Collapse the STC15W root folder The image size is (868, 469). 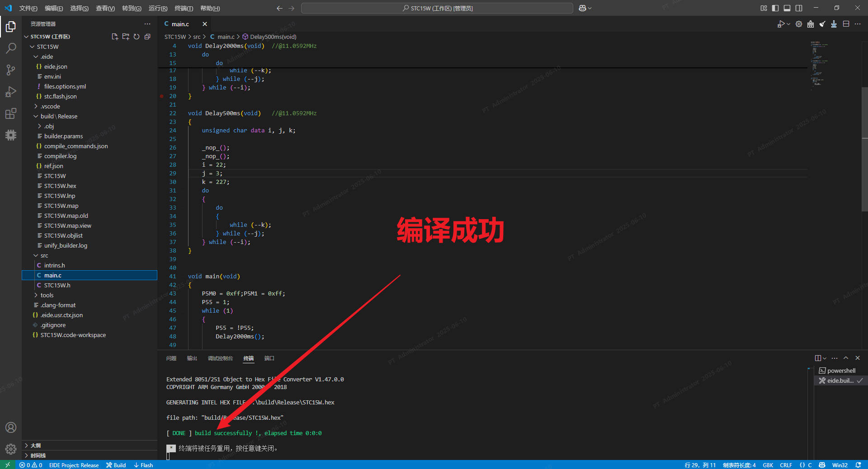(x=32, y=47)
